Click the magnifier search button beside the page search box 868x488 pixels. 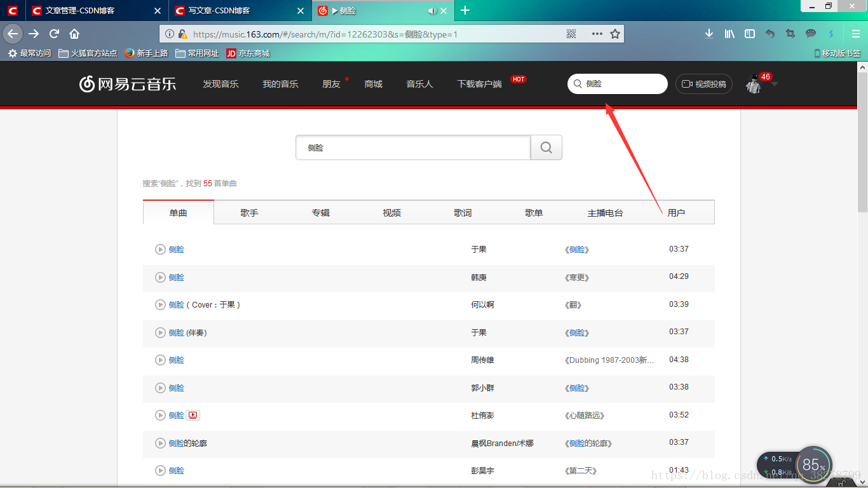click(546, 147)
